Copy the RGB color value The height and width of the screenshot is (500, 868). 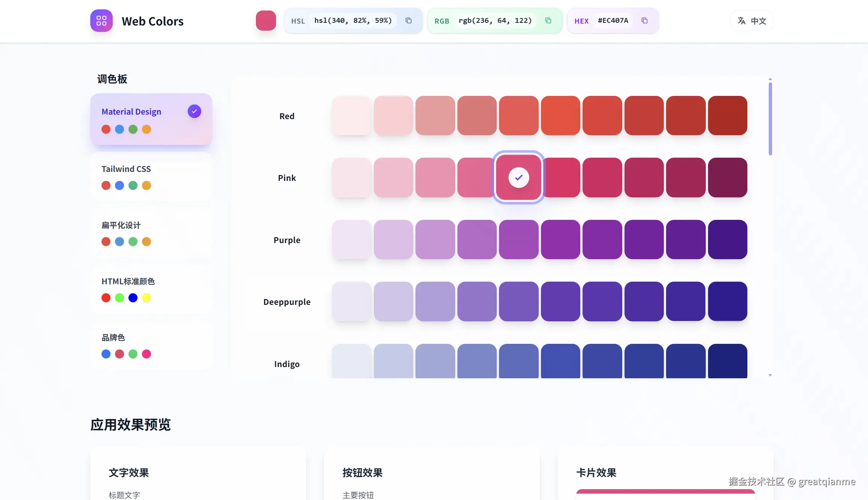coord(548,21)
